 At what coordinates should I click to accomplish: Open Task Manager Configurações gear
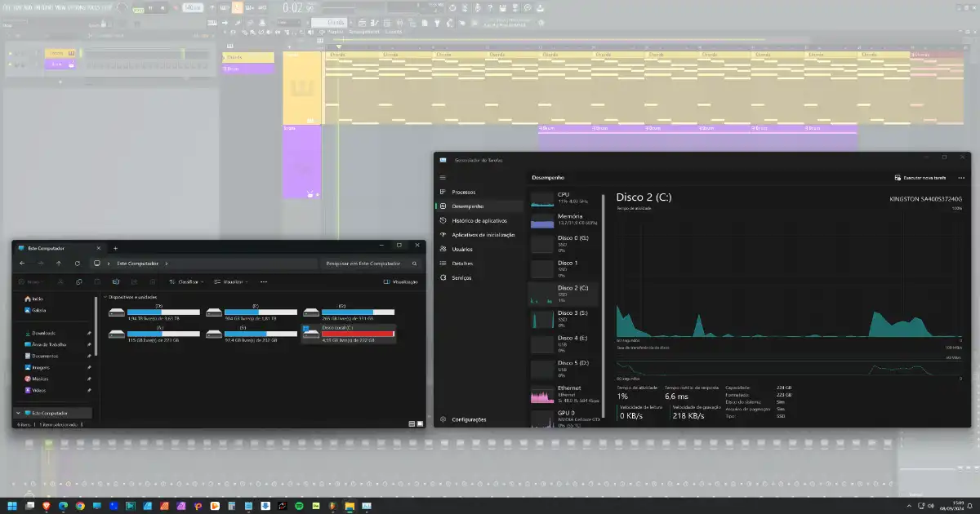pyautogui.click(x=443, y=419)
